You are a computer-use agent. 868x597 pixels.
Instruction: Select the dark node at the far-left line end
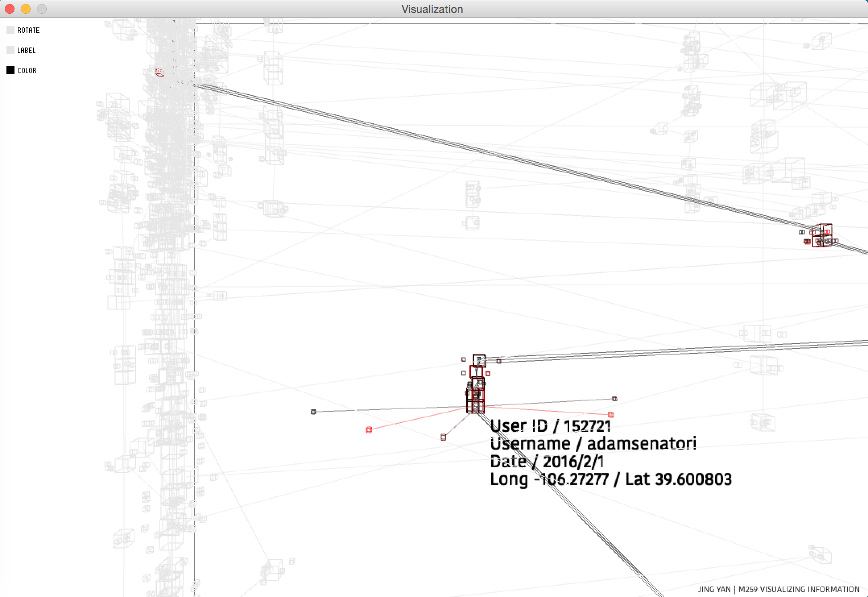coord(314,412)
